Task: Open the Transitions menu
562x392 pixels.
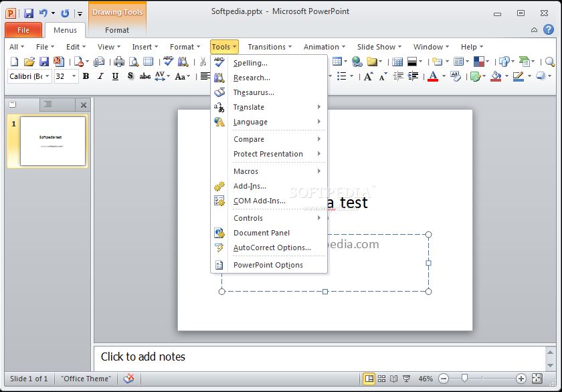Action: click(x=270, y=47)
